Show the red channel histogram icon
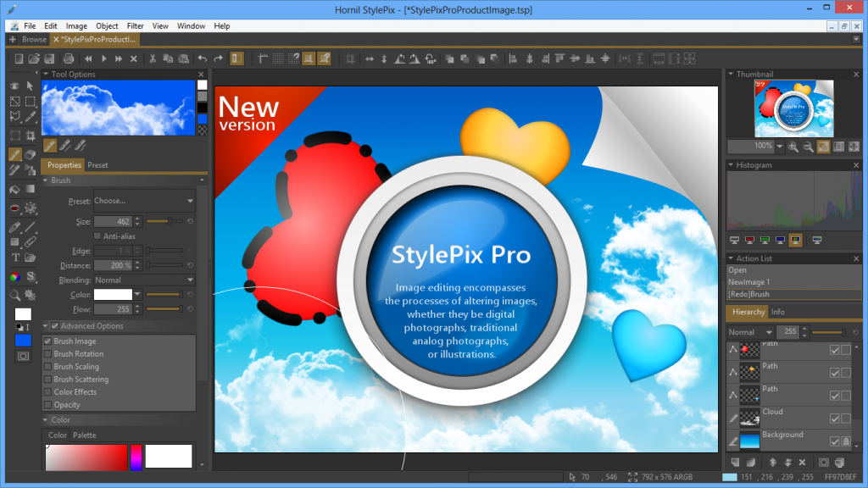868x488 pixels. coord(749,240)
